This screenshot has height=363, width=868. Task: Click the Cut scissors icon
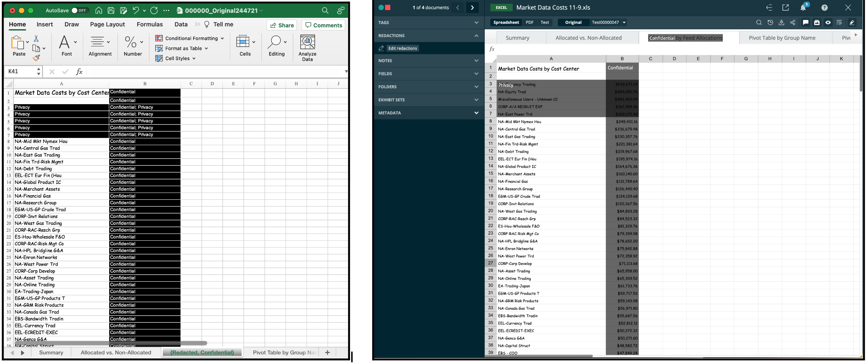coord(36,39)
